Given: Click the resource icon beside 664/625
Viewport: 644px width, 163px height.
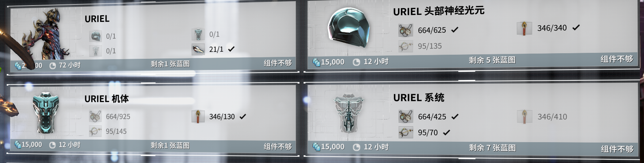Looking at the screenshot, I should coord(405,30).
